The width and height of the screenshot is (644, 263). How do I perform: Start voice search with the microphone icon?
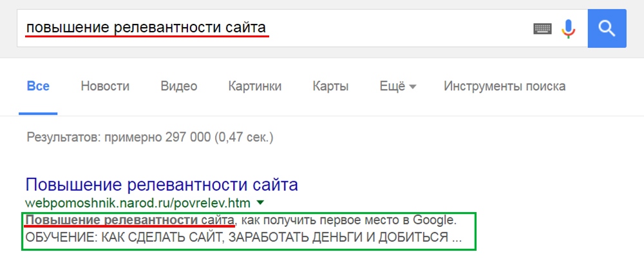(568, 28)
